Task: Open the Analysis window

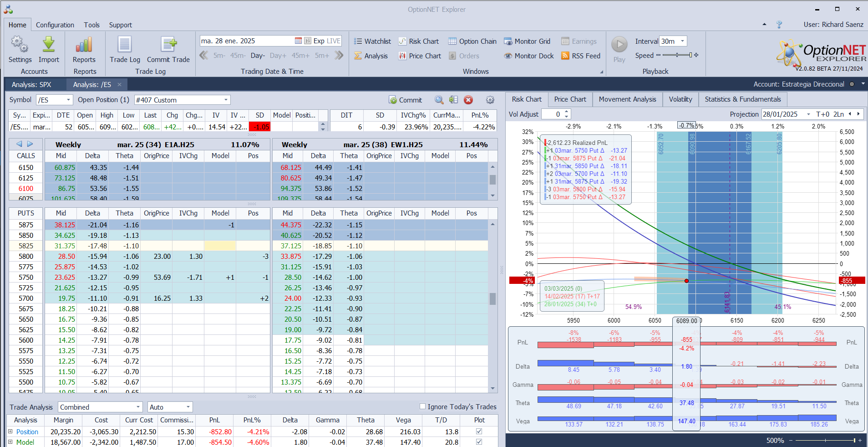Action: (371, 56)
